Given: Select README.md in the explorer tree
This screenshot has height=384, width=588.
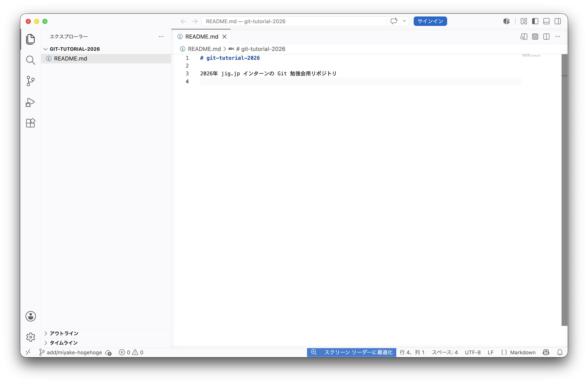Looking at the screenshot, I should tap(106, 59).
